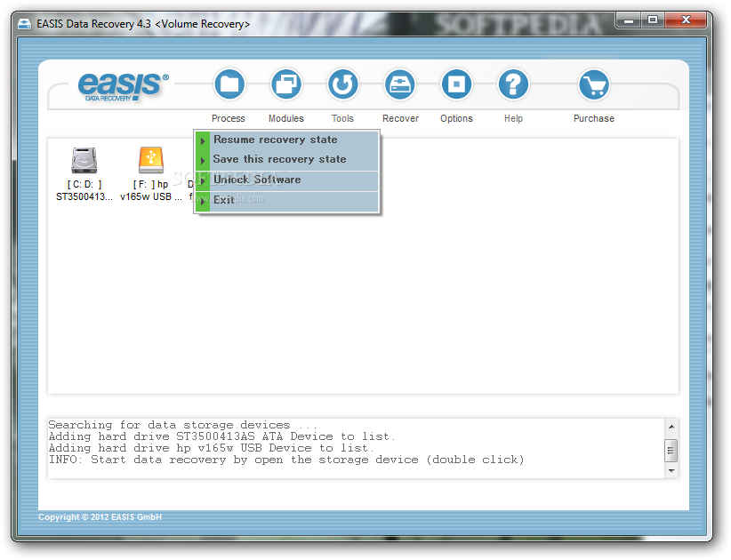
Task: Minimize the EASIS Data Recovery window
Action: click(x=629, y=20)
